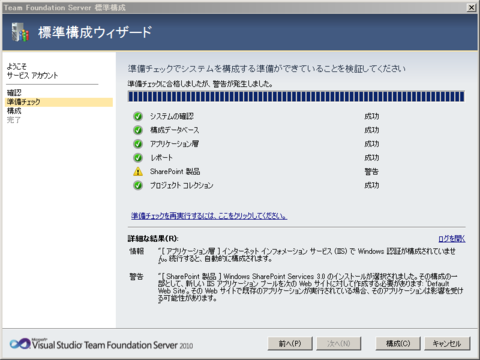Click the プロジェクト コレクション check row label

pos(182,185)
